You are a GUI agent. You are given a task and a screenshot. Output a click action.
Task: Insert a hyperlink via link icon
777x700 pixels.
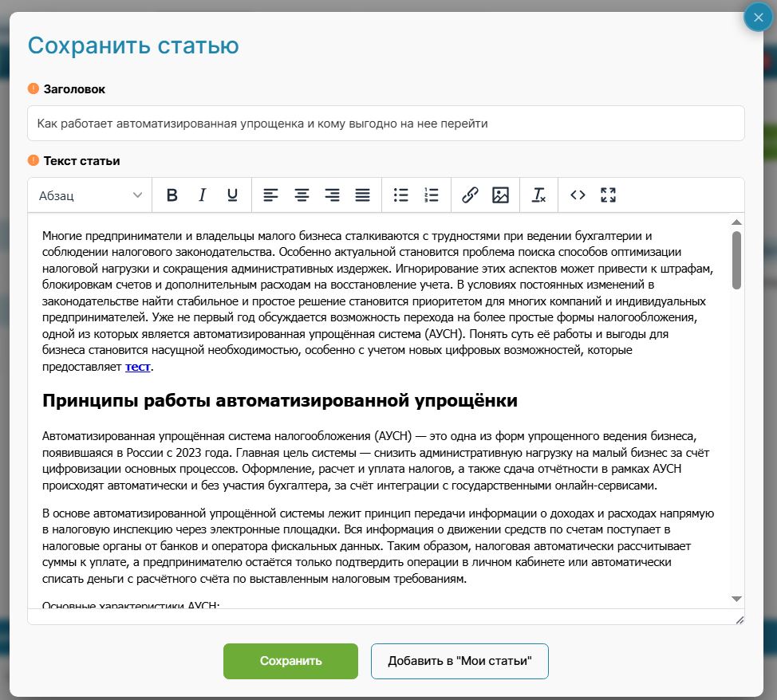[470, 195]
